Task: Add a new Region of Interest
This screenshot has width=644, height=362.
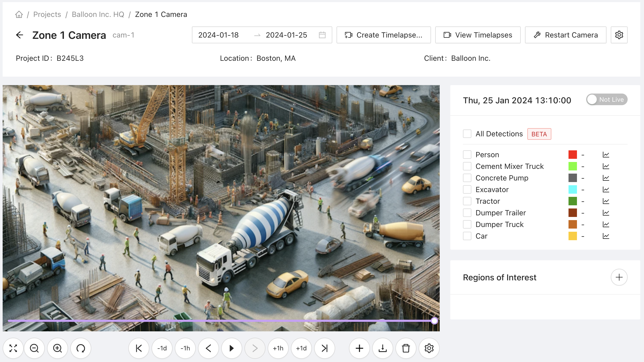Action: click(619, 277)
